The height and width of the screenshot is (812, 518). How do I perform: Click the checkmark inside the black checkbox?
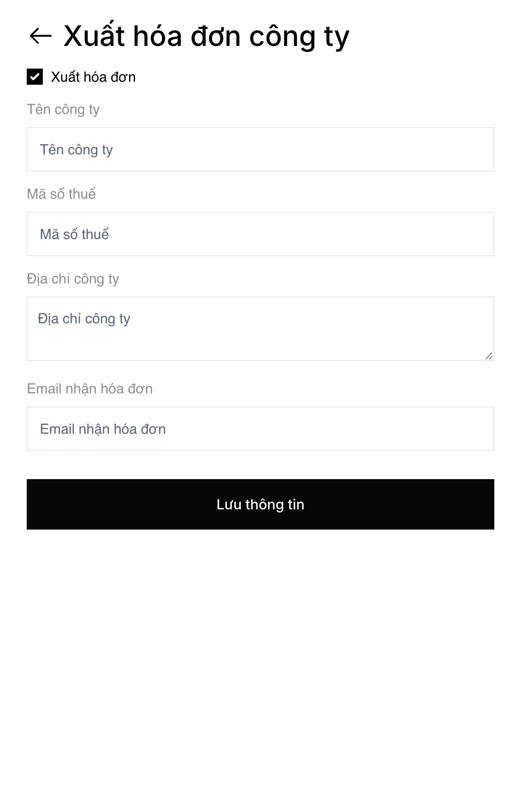[x=35, y=77]
